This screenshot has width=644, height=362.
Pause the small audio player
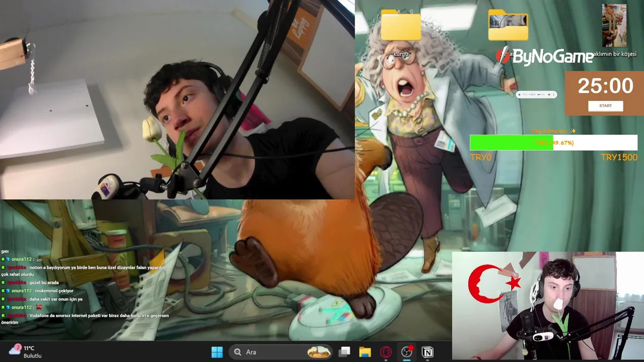coord(520,95)
